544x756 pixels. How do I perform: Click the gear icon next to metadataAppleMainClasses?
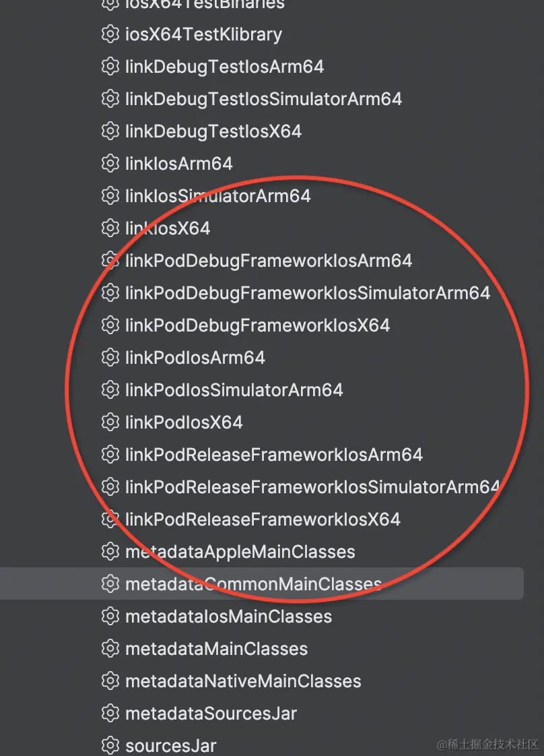[110, 551]
